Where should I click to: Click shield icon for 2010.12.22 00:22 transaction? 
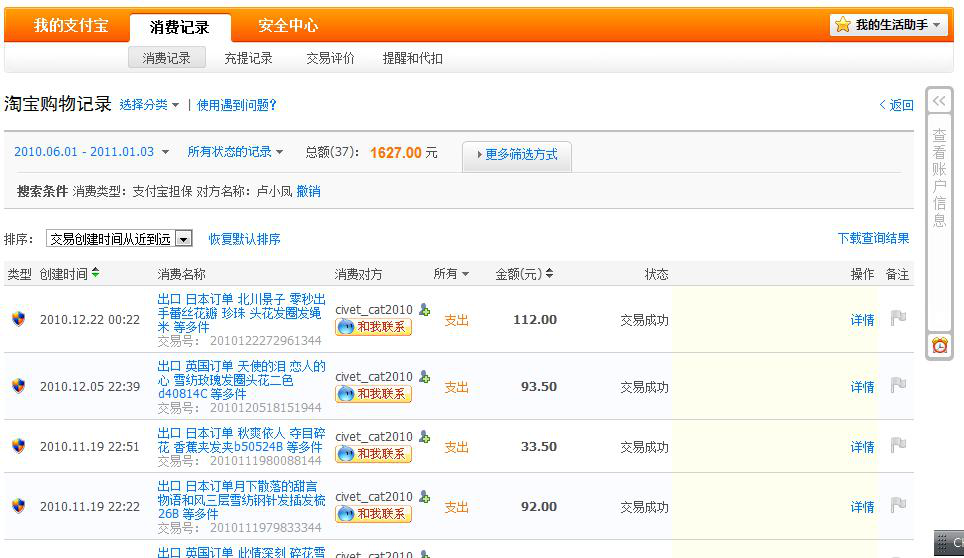click(x=18, y=319)
